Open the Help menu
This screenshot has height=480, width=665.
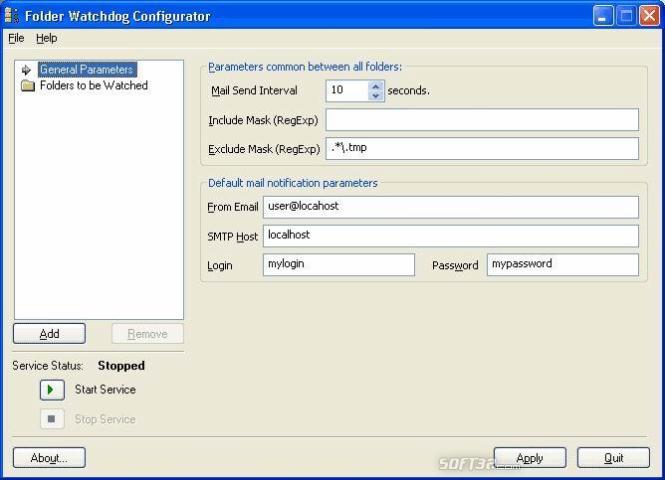click(47, 38)
